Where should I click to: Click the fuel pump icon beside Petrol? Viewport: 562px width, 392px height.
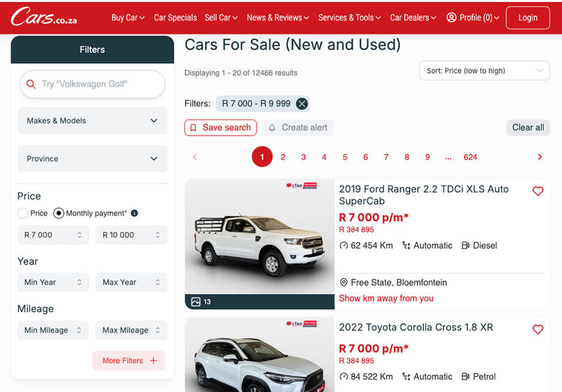[x=465, y=377]
